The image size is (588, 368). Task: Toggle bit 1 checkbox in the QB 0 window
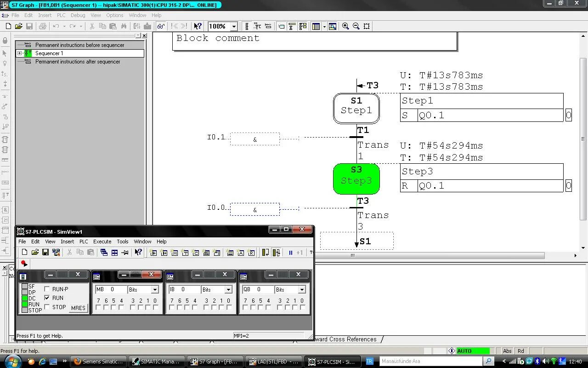pos(295,307)
